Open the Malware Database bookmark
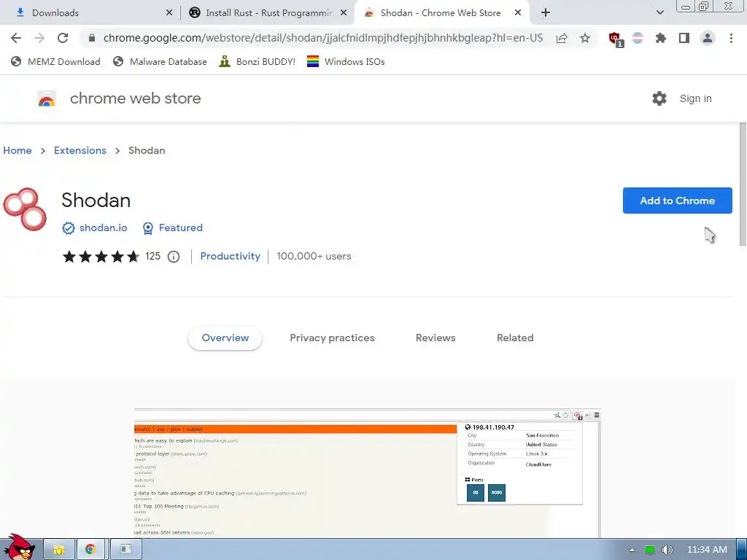The width and height of the screenshot is (747, 560). coord(160,61)
